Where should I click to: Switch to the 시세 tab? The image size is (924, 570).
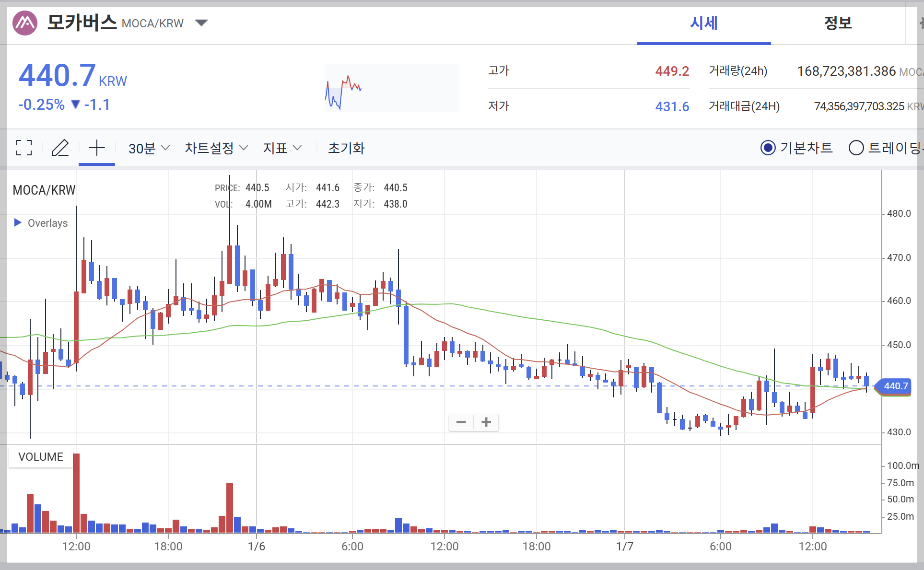pos(703,23)
